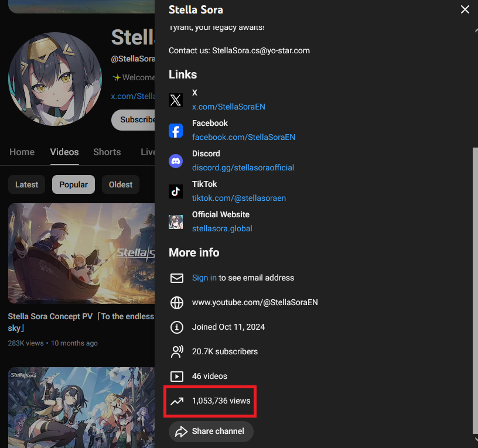
Task: Click the x.com/Stella link under channel name
Action: [x=133, y=96]
